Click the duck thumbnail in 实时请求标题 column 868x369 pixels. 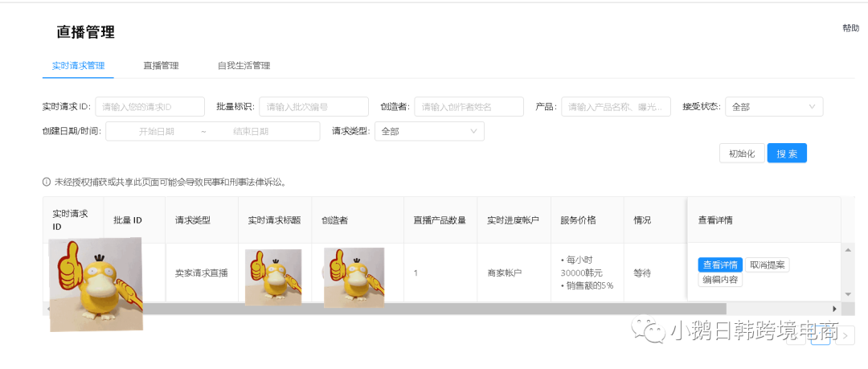[273, 277]
